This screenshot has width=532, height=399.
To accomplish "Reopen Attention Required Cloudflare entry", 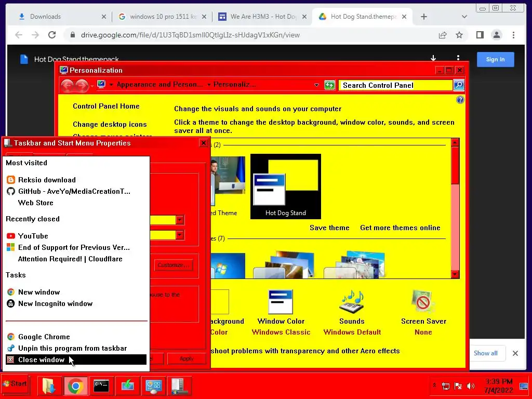I will tap(76, 259).
